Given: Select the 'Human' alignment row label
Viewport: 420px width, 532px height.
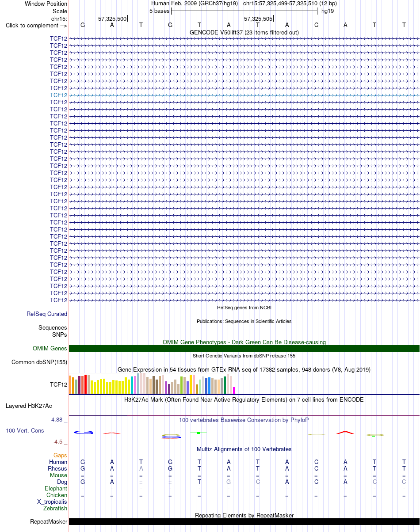Looking at the screenshot, I should (58, 462).
